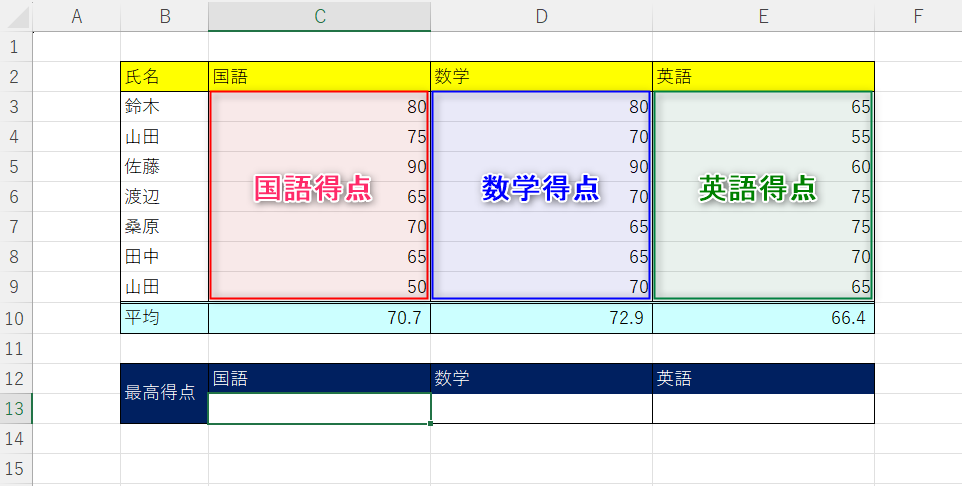Select 田中's 国語 score 65
The width and height of the screenshot is (962, 486).
click(x=320, y=257)
